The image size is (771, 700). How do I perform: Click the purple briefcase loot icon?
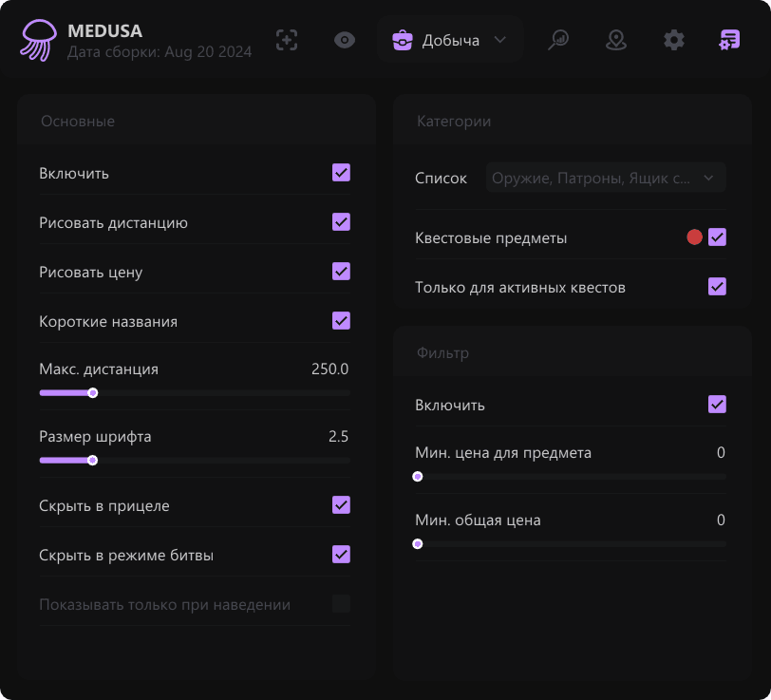point(403,41)
